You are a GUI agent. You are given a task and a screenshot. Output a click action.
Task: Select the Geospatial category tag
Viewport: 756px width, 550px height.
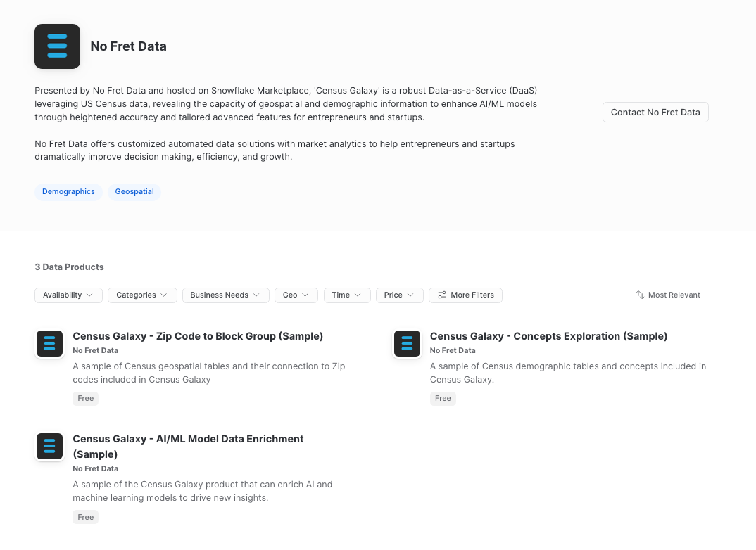[134, 192]
